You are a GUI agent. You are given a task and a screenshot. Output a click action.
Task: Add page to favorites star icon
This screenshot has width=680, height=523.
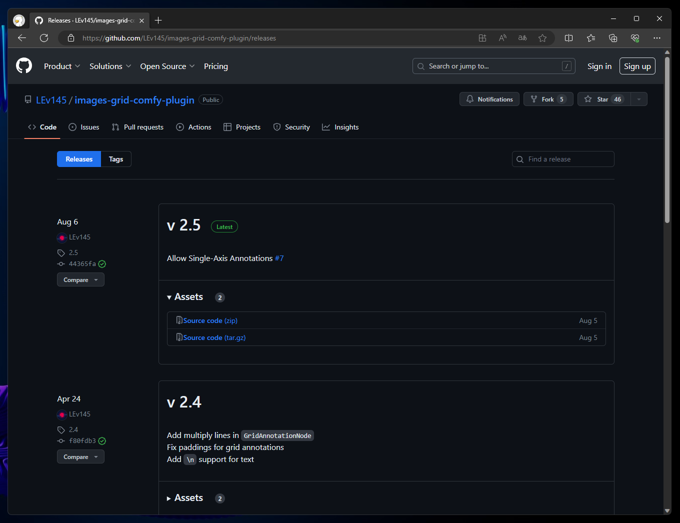[542, 38]
